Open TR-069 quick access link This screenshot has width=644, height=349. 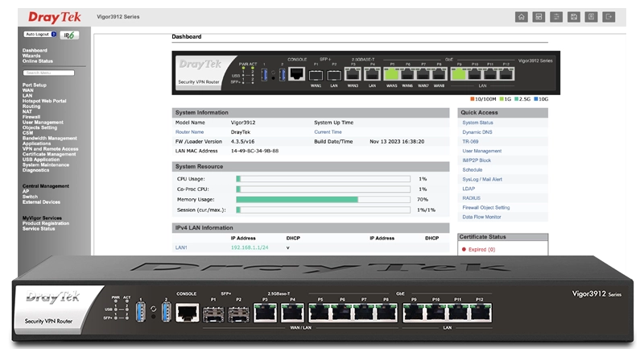pyautogui.click(x=470, y=142)
